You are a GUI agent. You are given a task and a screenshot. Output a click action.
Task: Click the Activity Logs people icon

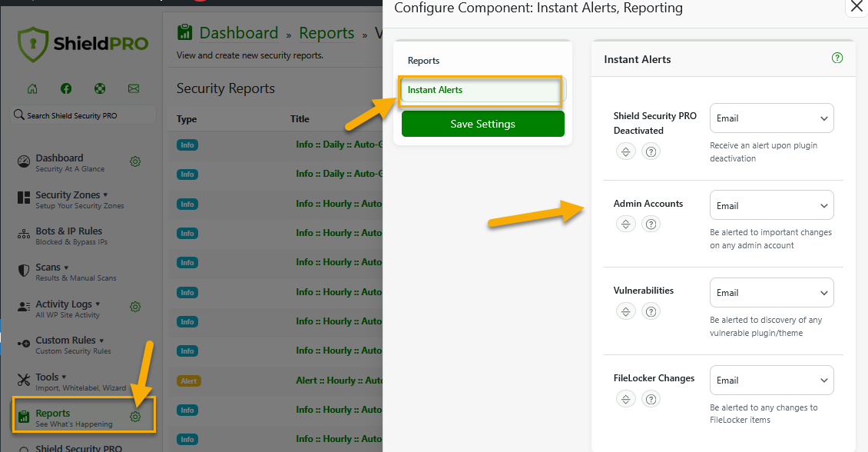click(24, 307)
